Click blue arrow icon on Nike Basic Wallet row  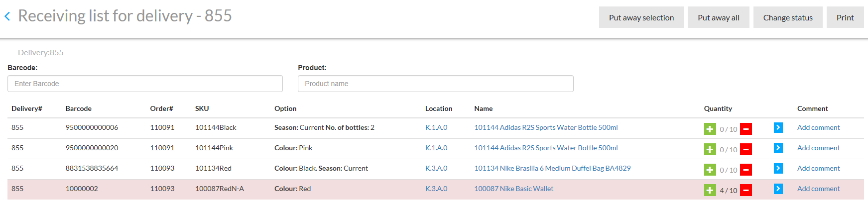click(x=778, y=189)
